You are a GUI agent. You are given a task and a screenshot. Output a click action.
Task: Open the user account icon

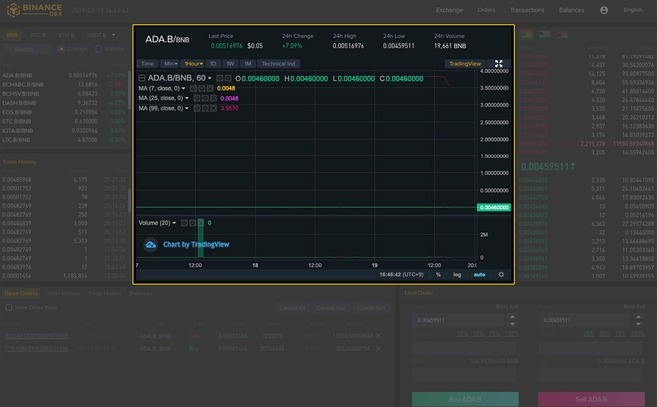[x=604, y=10]
